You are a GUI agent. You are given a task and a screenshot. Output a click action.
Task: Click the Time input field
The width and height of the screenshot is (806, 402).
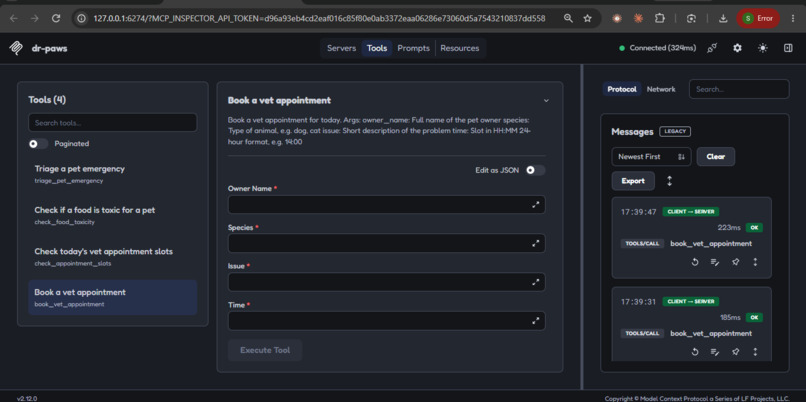pos(387,321)
